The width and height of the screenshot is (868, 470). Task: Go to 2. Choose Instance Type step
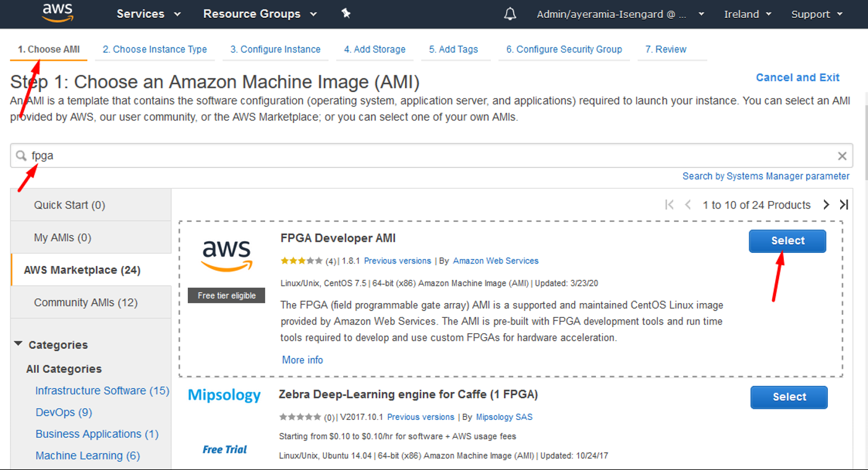[155, 49]
